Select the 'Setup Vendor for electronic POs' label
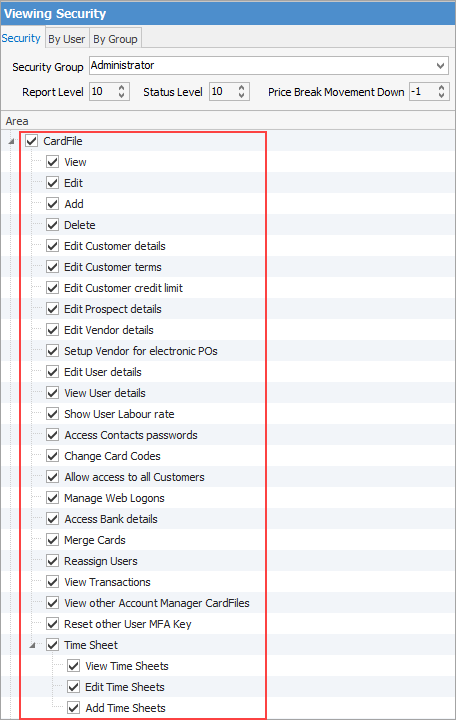Viewport: 456px width, 720px height. click(x=141, y=351)
